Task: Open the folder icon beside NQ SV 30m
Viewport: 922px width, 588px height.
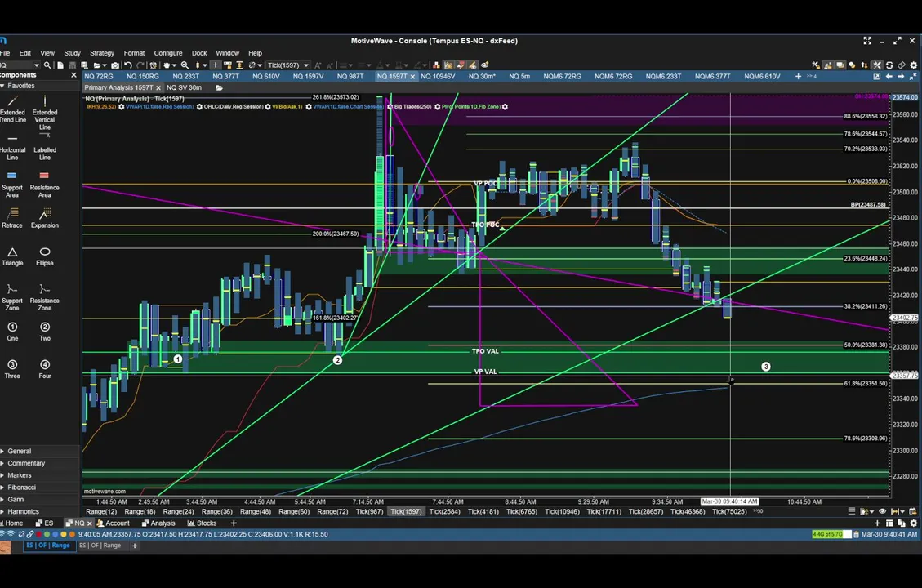Action: point(220,87)
